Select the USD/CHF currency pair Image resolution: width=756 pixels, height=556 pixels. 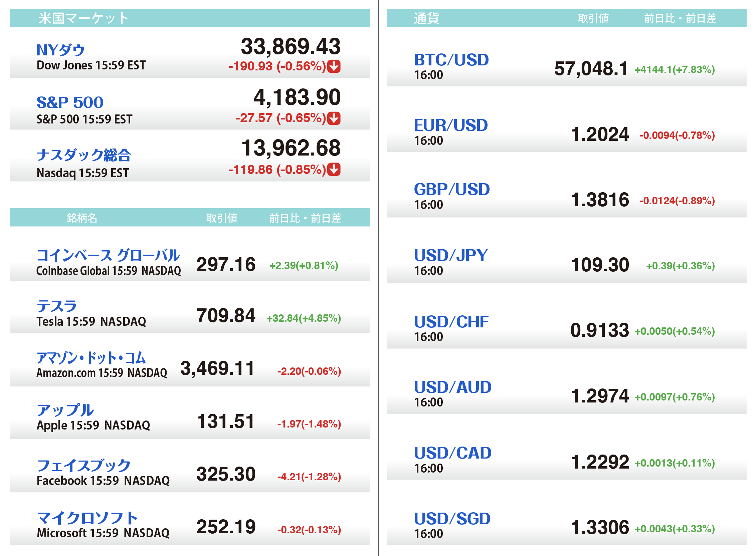pyautogui.click(x=451, y=322)
